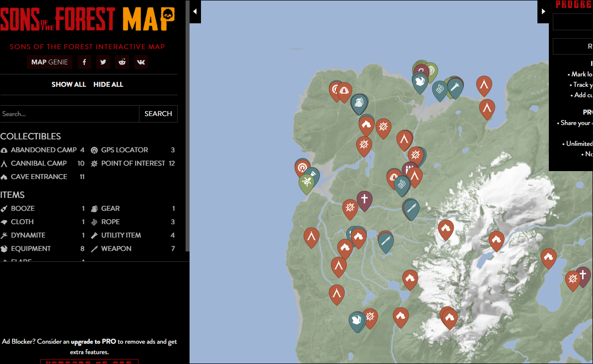Toggle Abandoned Camp category visibility
The image size is (593, 364).
(x=43, y=150)
